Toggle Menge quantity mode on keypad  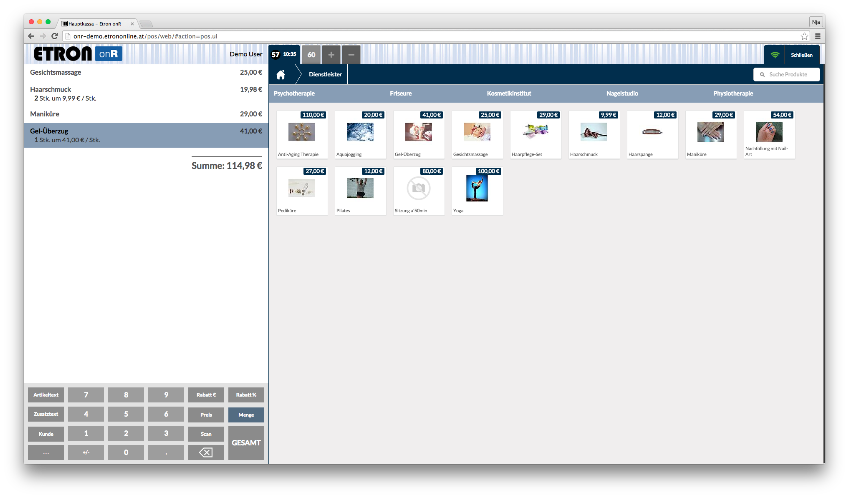[x=246, y=414]
